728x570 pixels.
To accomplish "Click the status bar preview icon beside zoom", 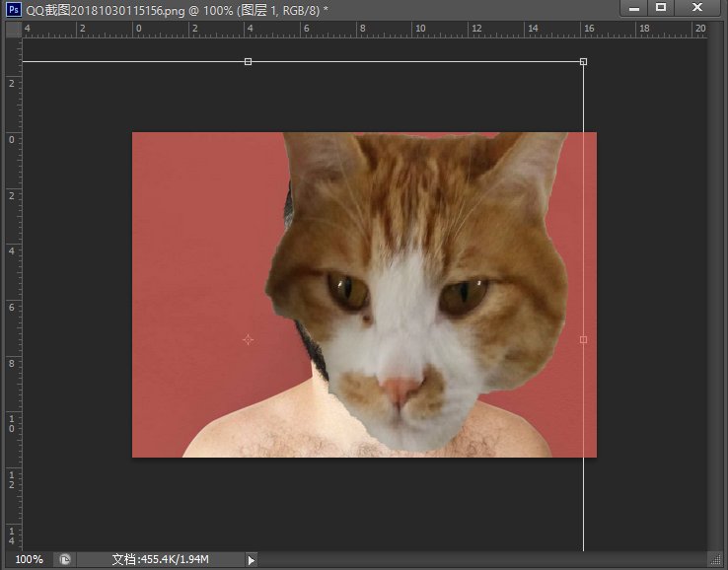I will (65, 559).
